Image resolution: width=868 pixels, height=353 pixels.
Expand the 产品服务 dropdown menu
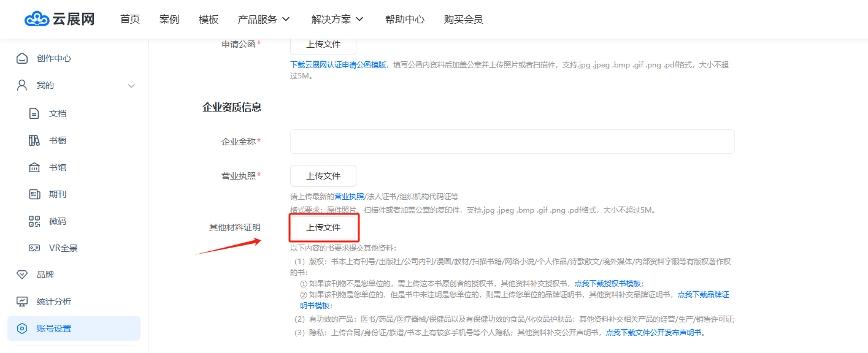click(264, 20)
